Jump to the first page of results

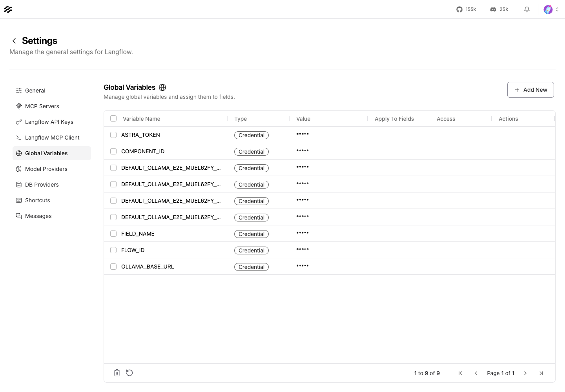(x=460, y=373)
